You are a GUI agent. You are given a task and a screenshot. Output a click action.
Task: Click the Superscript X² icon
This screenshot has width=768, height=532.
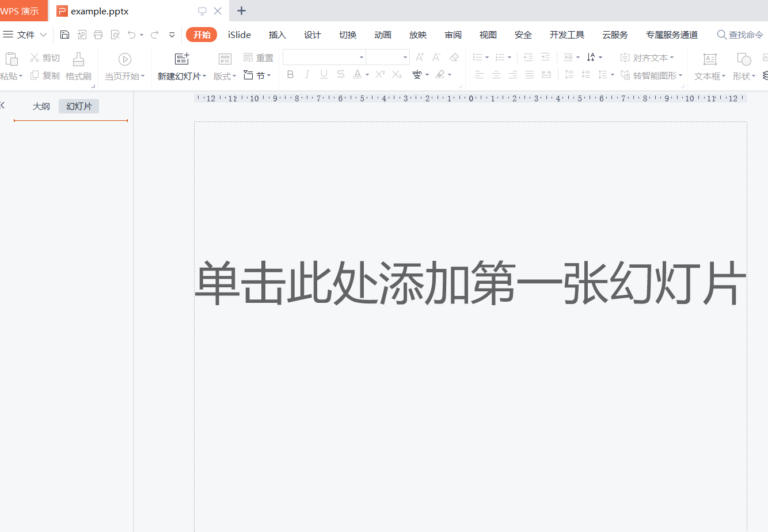(x=380, y=74)
